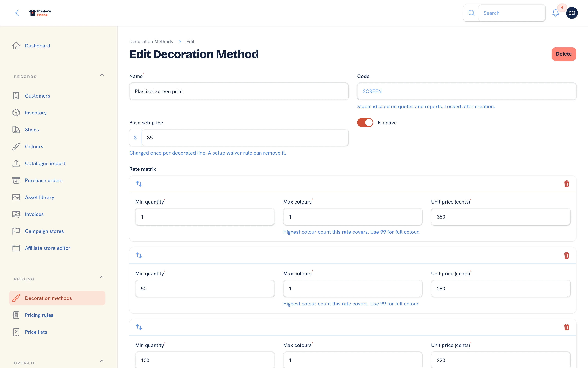Open notifications bell
The image size is (588, 368).
tap(555, 13)
